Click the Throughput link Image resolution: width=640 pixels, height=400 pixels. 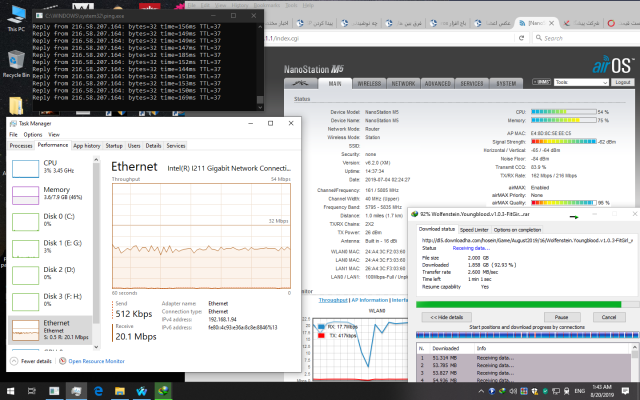pos(333,298)
